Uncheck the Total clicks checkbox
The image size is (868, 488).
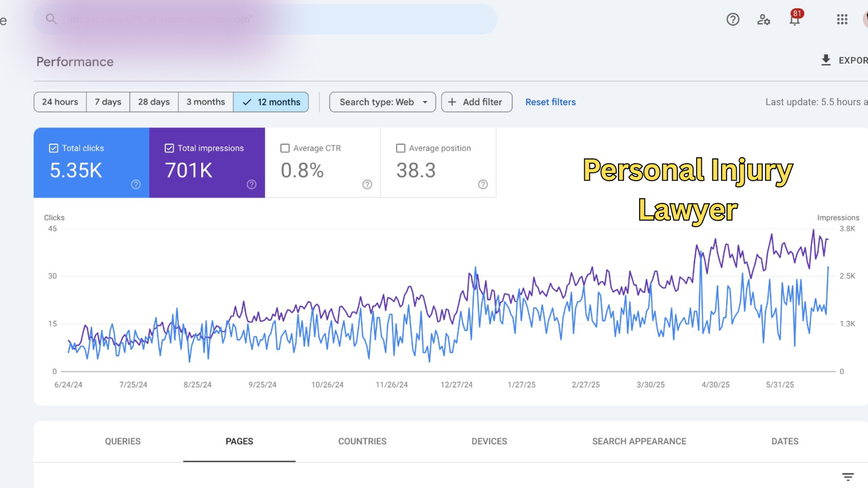point(54,148)
